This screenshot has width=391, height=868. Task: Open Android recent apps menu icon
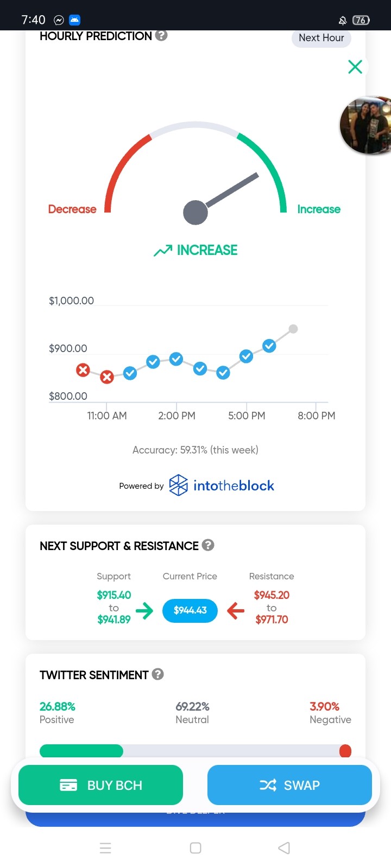pos(106,848)
